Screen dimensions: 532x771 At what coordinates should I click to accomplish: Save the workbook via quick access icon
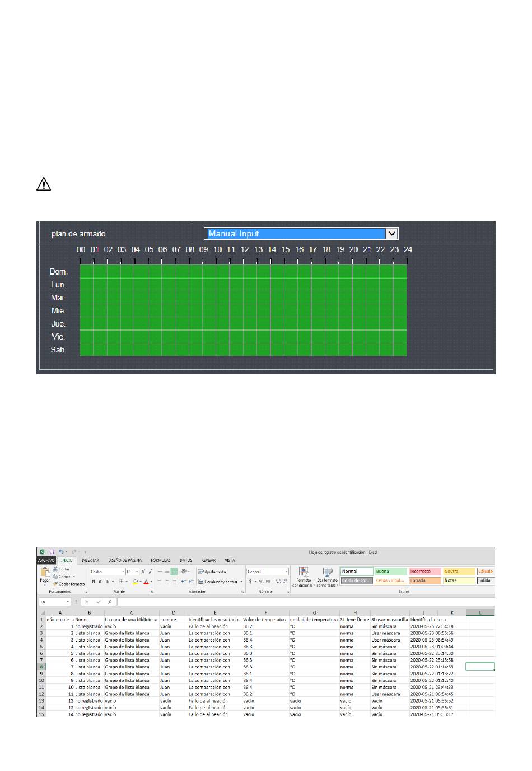pos(52,552)
